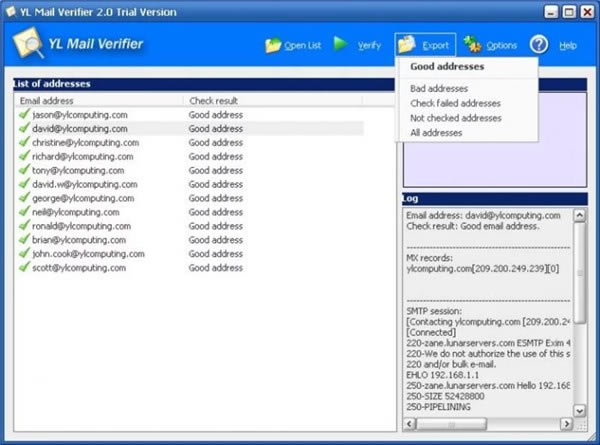Click the Export folder icon
The width and height of the screenshot is (600, 445).
pos(407,44)
